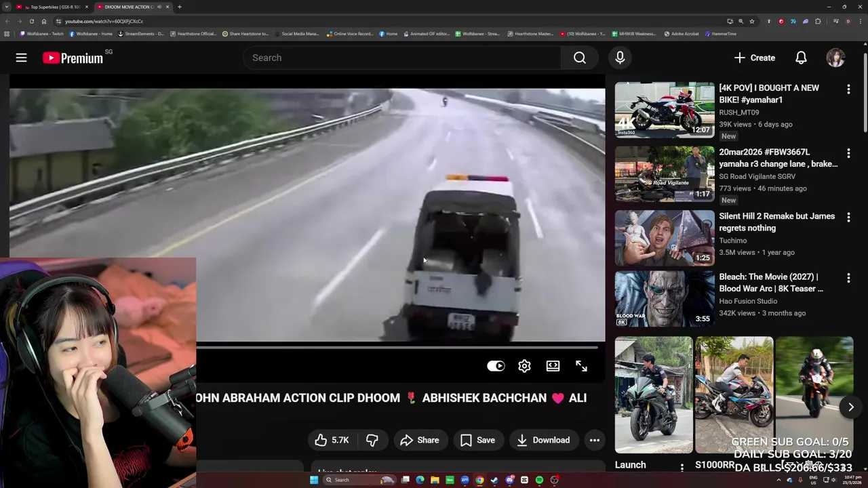
Task: Bookmark this page with star icon
Action: click(x=752, y=21)
